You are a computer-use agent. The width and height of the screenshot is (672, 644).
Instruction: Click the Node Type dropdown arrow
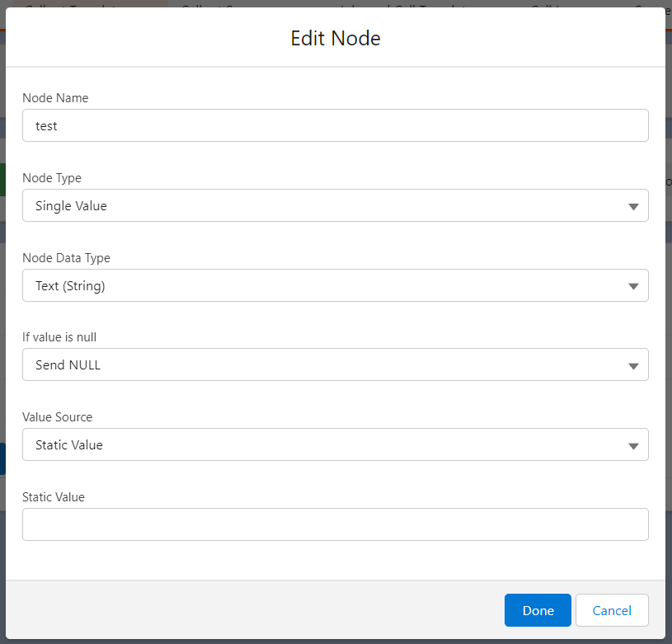(633, 206)
